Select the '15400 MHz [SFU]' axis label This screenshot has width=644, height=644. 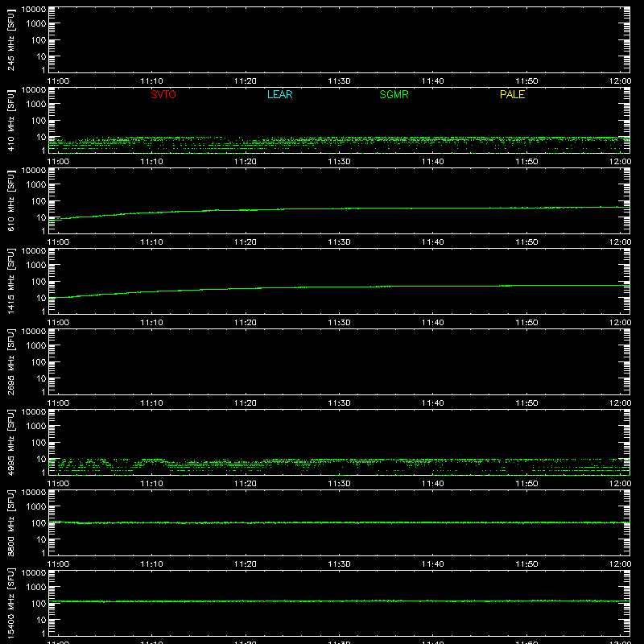[11, 603]
